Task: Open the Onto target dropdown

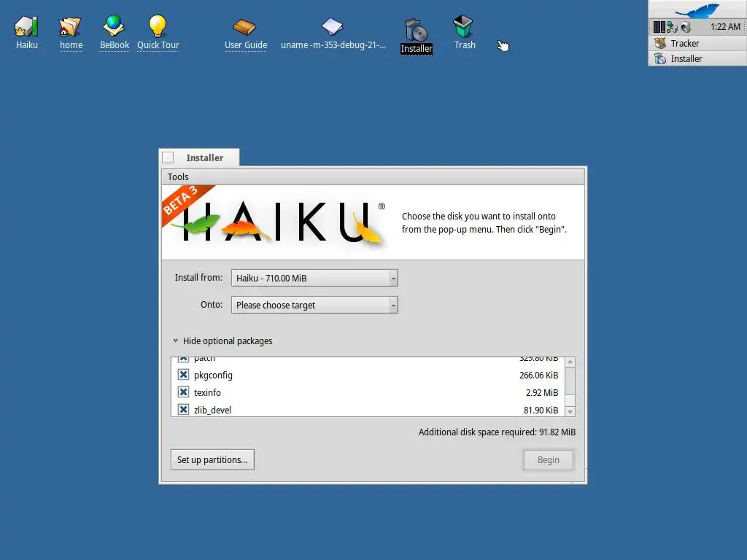Action: pyautogui.click(x=314, y=306)
